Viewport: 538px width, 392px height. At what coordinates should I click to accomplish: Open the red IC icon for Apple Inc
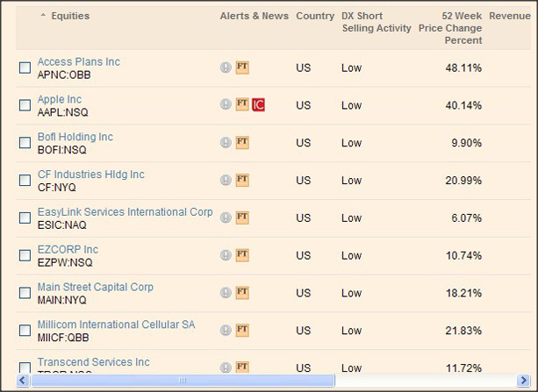(258, 104)
